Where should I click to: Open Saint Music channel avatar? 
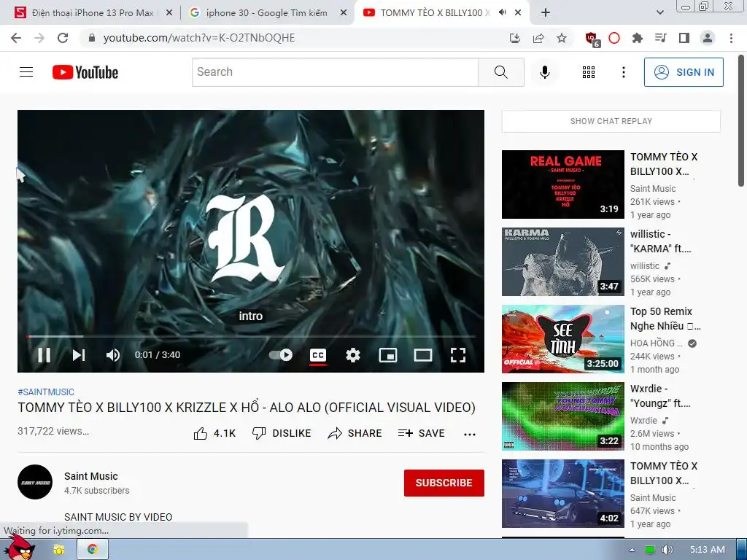35,482
